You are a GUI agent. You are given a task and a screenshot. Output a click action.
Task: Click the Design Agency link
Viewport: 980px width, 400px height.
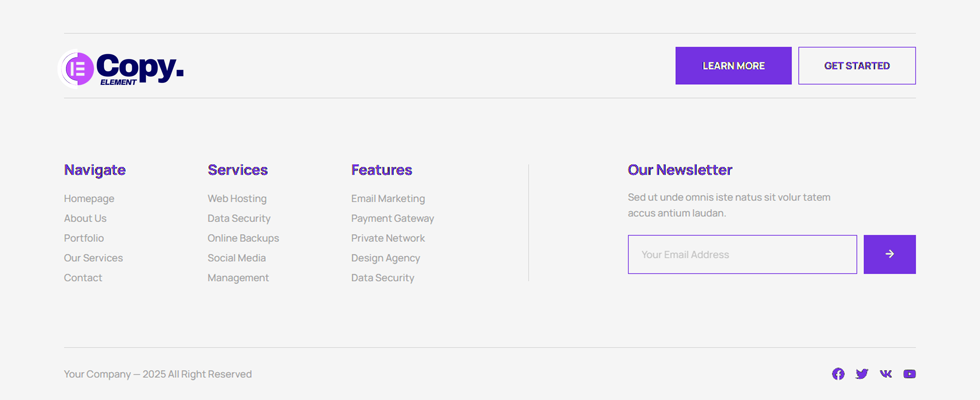385,258
